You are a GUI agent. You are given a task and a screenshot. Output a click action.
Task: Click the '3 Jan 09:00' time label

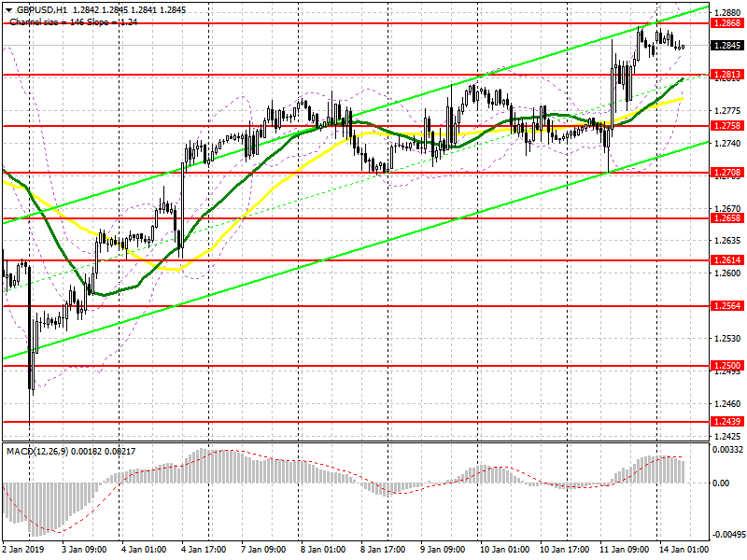(84, 550)
